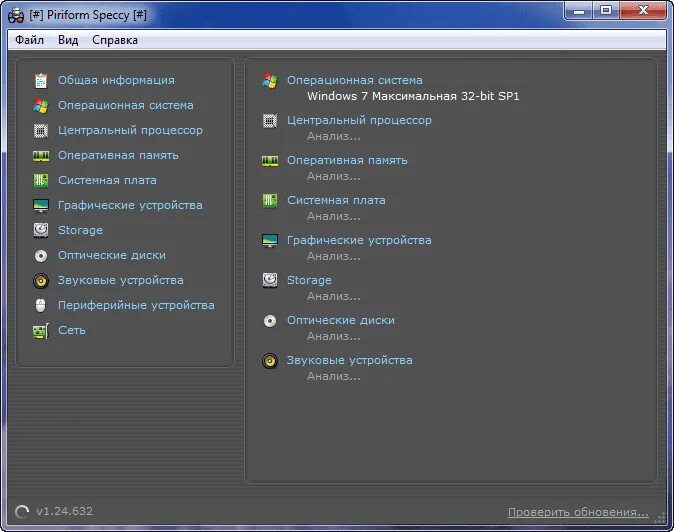
Task: Click Проверить обновления link
Action: (579, 512)
